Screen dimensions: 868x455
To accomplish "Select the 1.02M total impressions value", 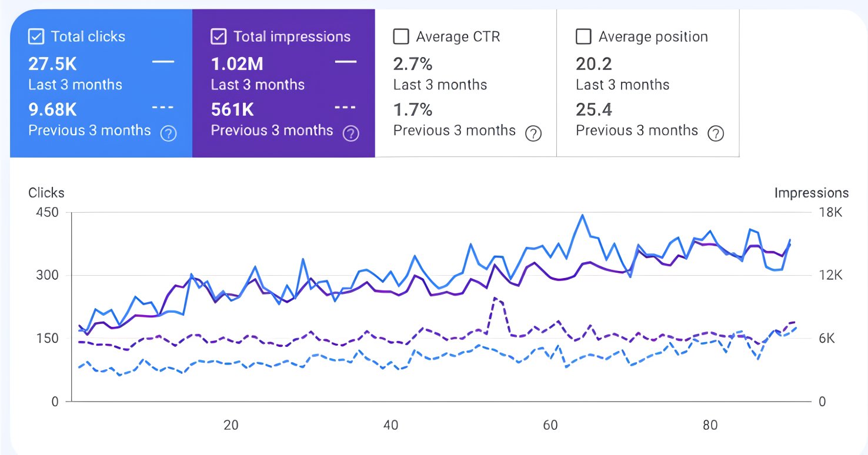I will click(x=237, y=63).
